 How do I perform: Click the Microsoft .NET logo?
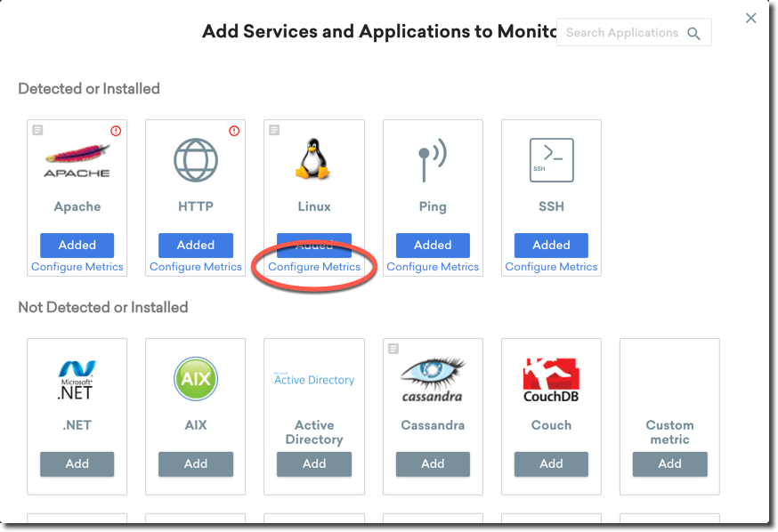point(77,380)
